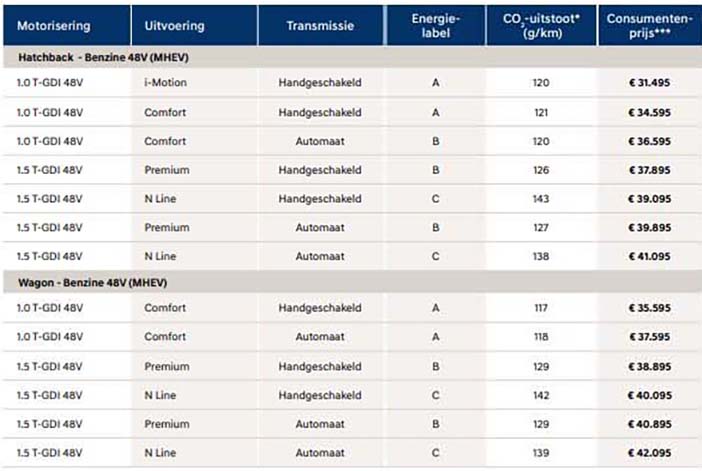
Task: Select the Energielabel column header
Action: [x=436, y=26]
